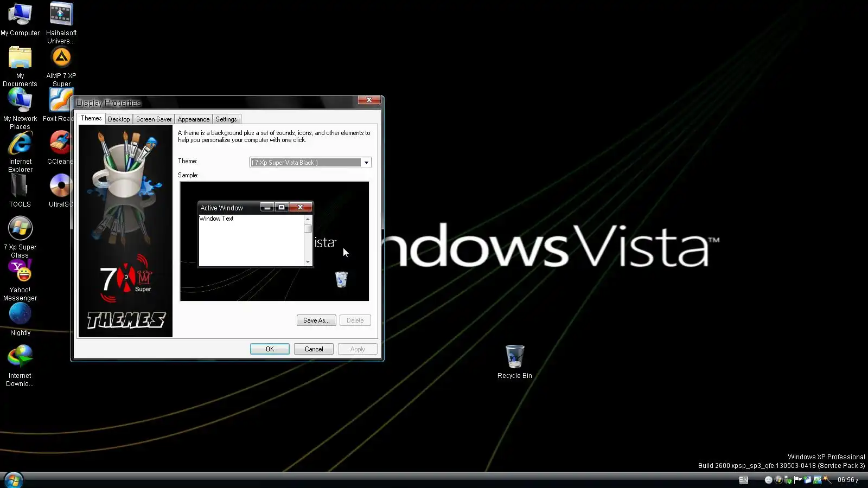Click Recycle Bin in theme sample preview
Image resolution: width=868 pixels, height=488 pixels.
click(341, 279)
